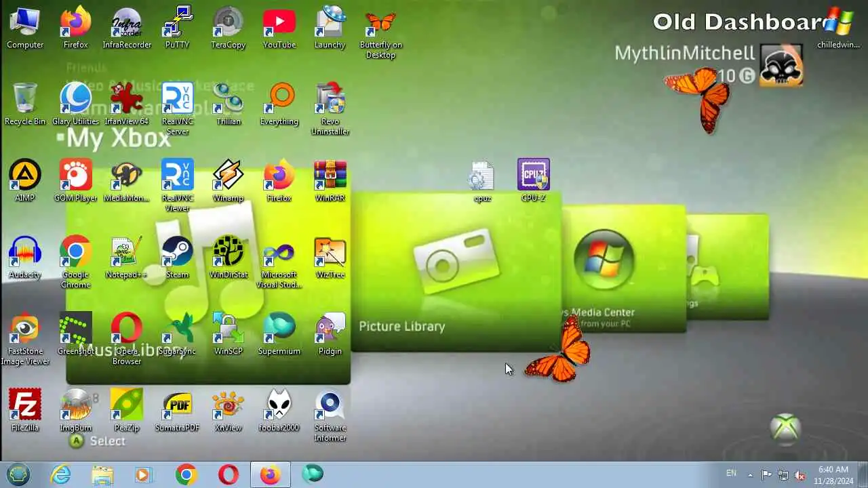Select the cpuz file icon
868x488 pixels.
coord(482,182)
